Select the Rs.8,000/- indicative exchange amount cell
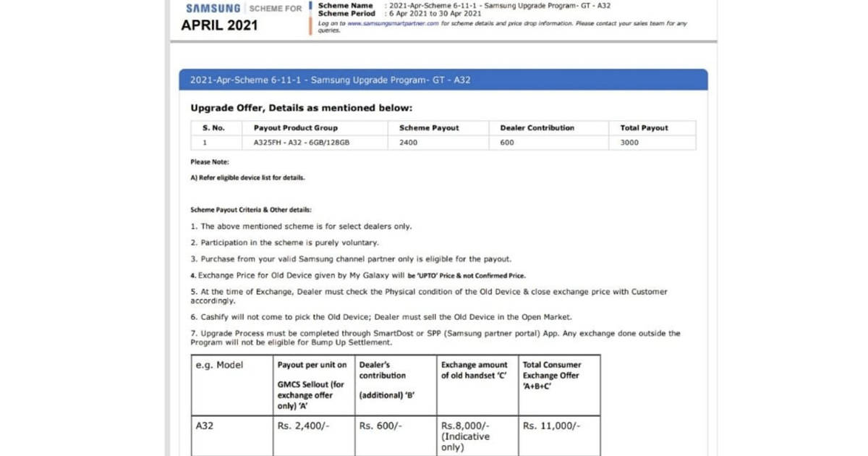This screenshot has height=456, width=868. (465, 436)
